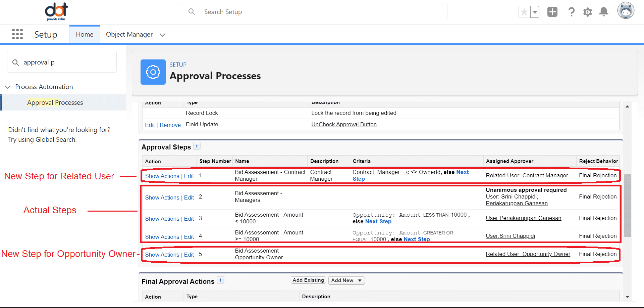Click 'Bid Assessement - Opportunity Owner' step name
The width and height of the screenshot is (644, 308).
259,254
